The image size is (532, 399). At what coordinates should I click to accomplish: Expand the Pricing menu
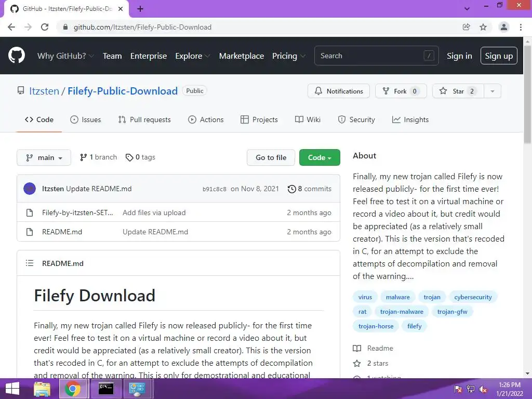coord(288,56)
